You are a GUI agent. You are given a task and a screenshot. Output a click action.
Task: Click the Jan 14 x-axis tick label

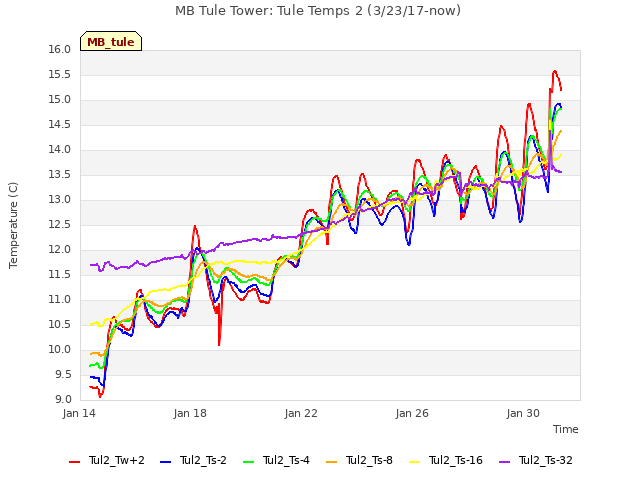pyautogui.click(x=79, y=413)
